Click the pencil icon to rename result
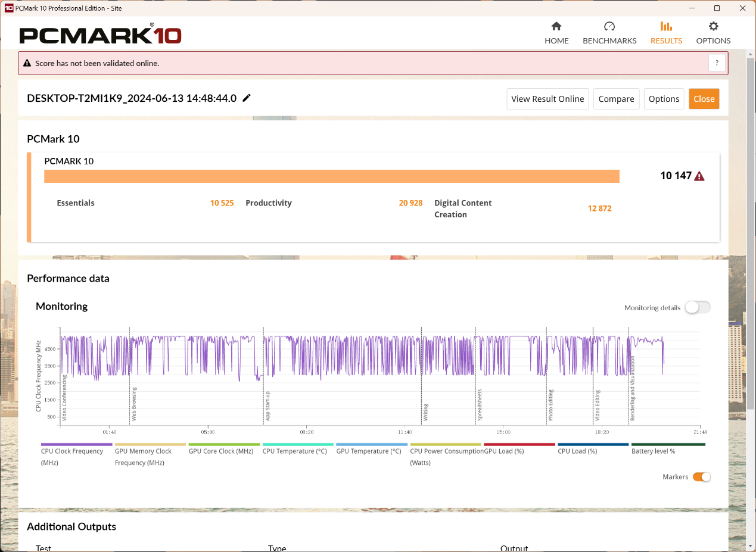The height and width of the screenshot is (552, 756). pos(247,98)
